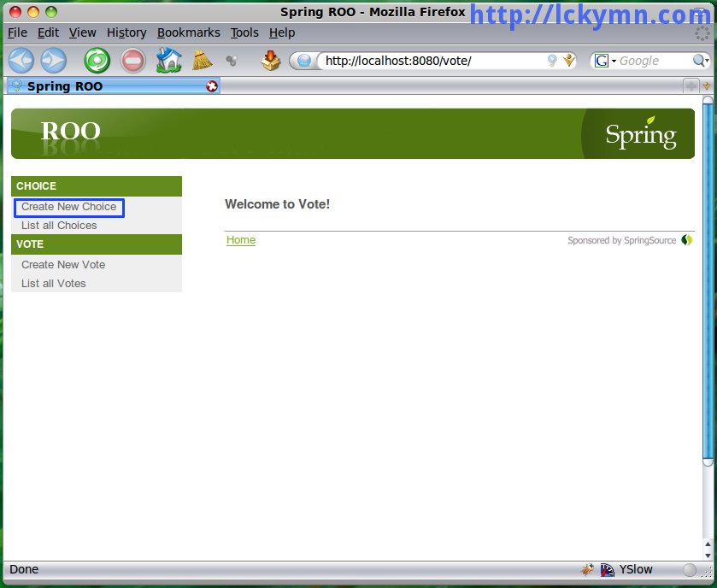
Task: Click the scrollbar down arrow
Action: click(708, 555)
